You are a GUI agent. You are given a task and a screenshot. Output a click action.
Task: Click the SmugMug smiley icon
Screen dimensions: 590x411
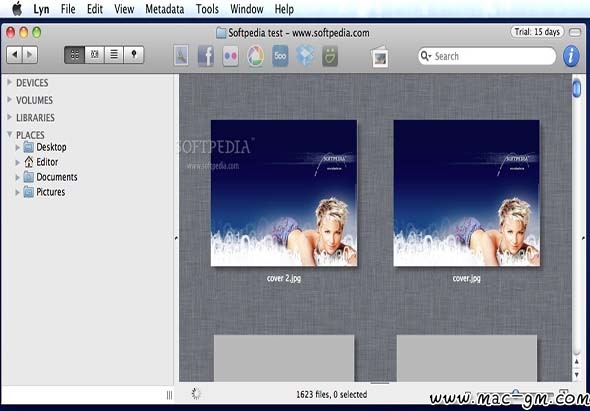(x=330, y=56)
